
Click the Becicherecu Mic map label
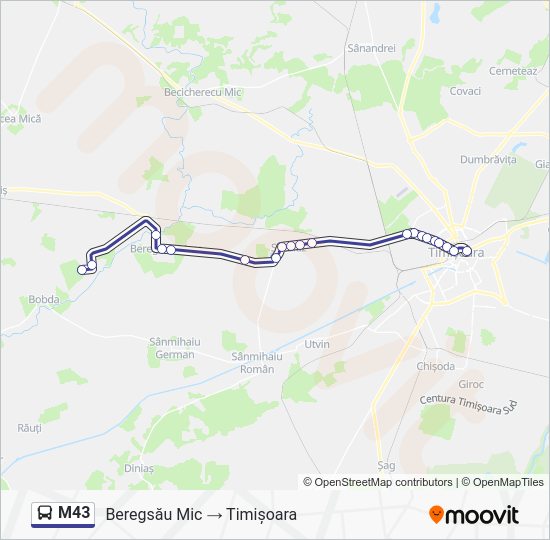pyautogui.click(x=203, y=92)
